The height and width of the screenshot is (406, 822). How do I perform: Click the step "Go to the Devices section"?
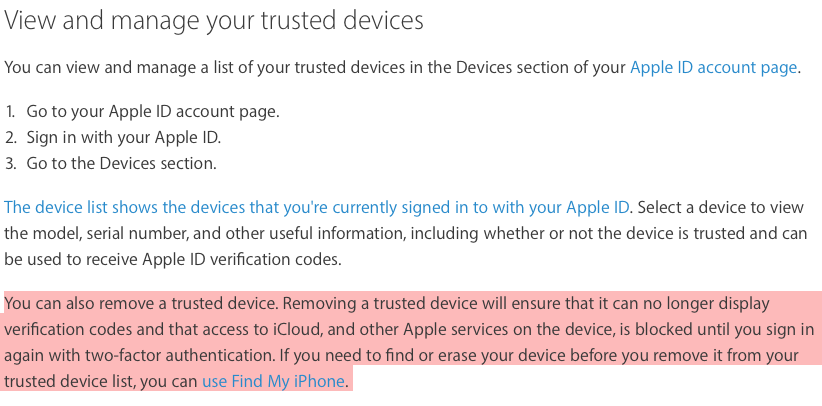tap(121, 163)
